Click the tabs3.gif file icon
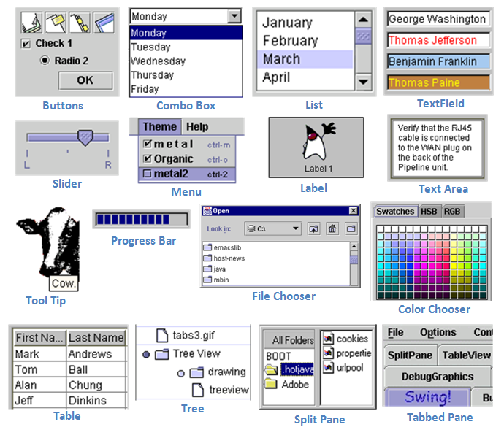504x427 pixels. (x=162, y=336)
